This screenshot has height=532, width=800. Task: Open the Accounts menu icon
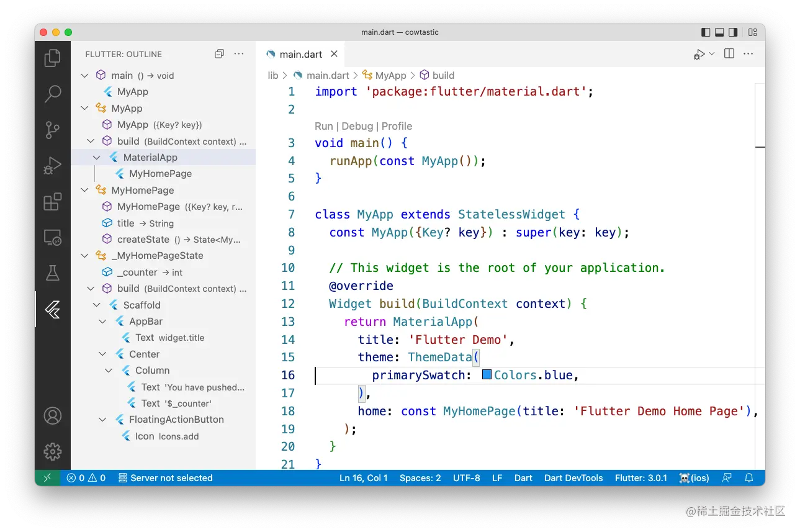pyautogui.click(x=53, y=415)
